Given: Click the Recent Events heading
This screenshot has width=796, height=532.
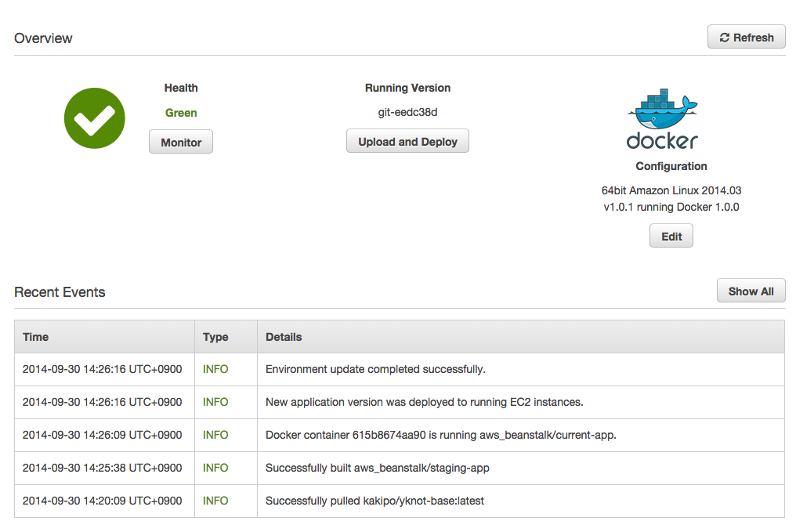Looking at the screenshot, I should coord(60,291).
